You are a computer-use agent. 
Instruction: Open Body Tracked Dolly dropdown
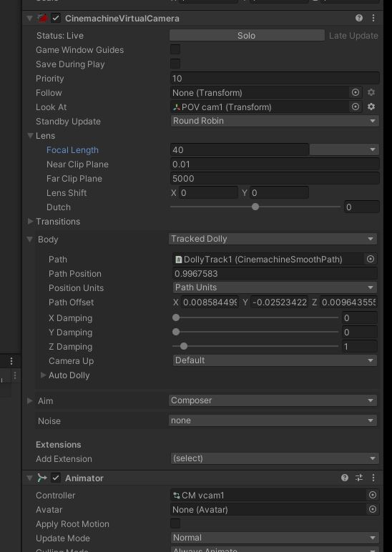273,239
